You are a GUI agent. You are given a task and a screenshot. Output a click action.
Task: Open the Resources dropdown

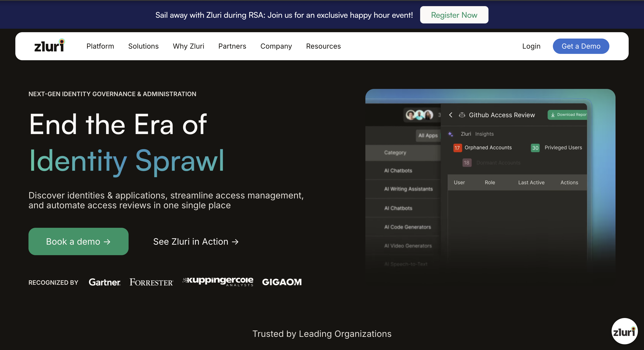click(x=323, y=46)
